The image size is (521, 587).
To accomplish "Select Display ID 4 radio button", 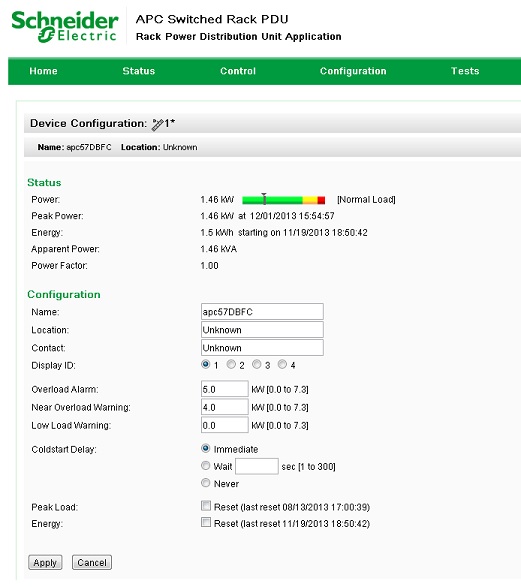I will tap(282, 364).
